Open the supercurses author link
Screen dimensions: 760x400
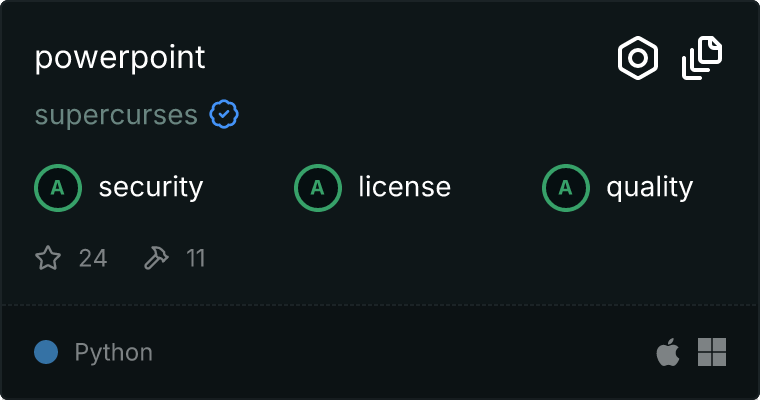click(x=116, y=115)
